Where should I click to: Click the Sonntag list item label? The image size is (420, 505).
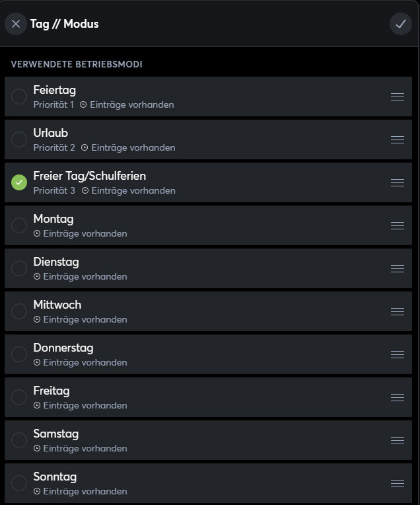[x=55, y=477]
